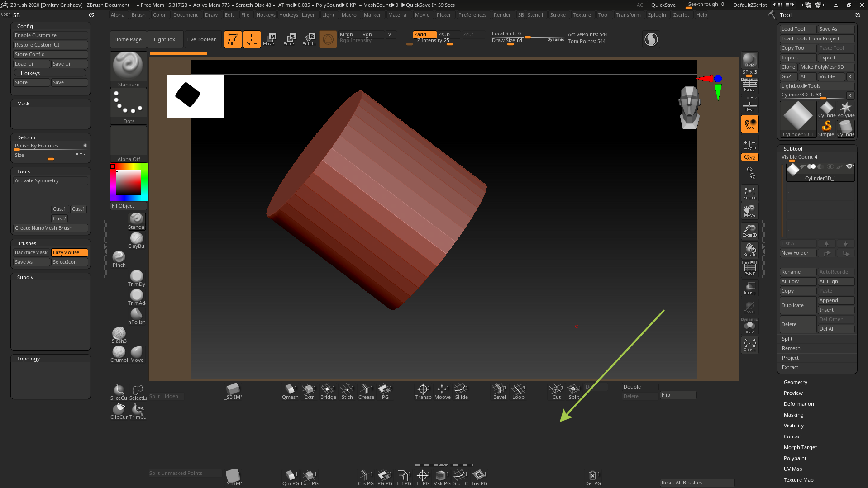Select the Move tool in top shelf

pos(270,39)
